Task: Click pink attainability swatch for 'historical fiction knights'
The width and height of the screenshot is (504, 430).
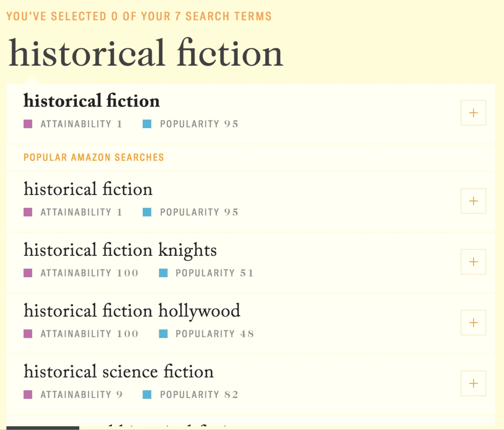Action: point(28,273)
